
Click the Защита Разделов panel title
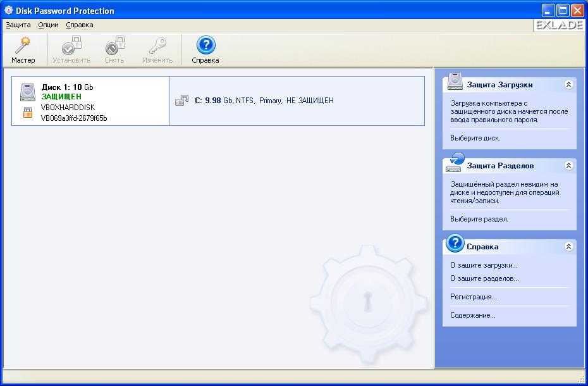pos(500,166)
